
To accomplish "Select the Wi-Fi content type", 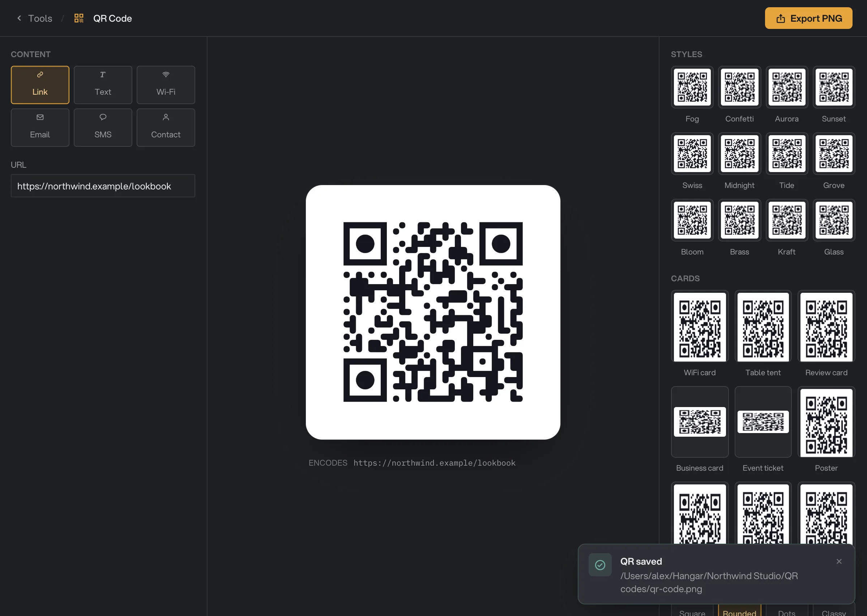I will click(166, 85).
